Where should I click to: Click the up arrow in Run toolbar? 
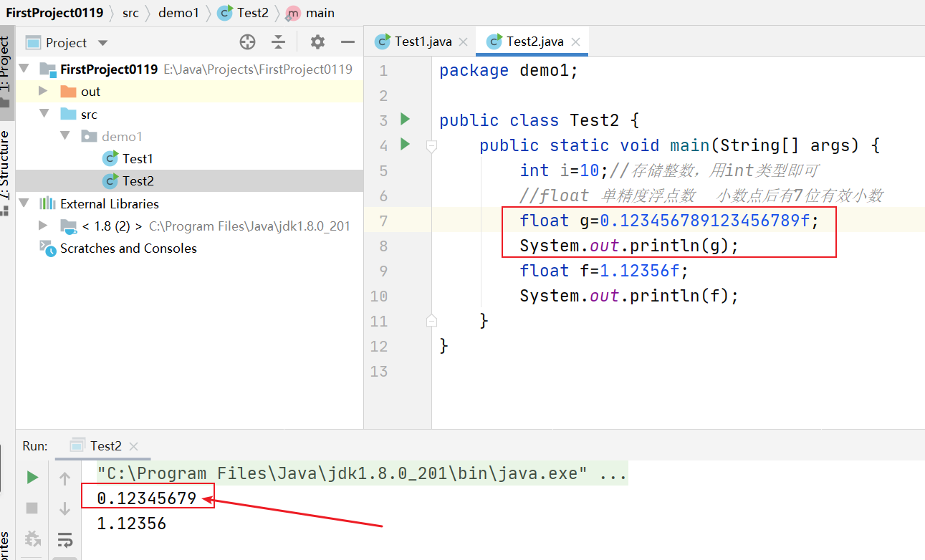tap(64, 478)
